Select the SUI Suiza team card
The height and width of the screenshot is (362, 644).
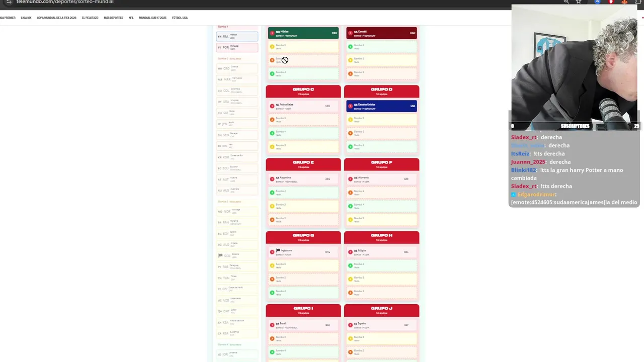pyautogui.click(x=237, y=113)
